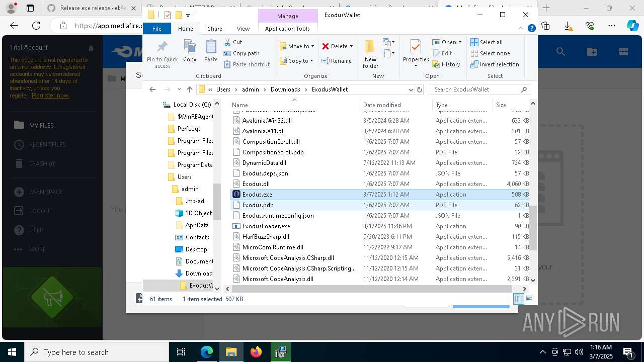Select Users folder in tree
Viewport: 644px width, 362px height.
[184, 177]
